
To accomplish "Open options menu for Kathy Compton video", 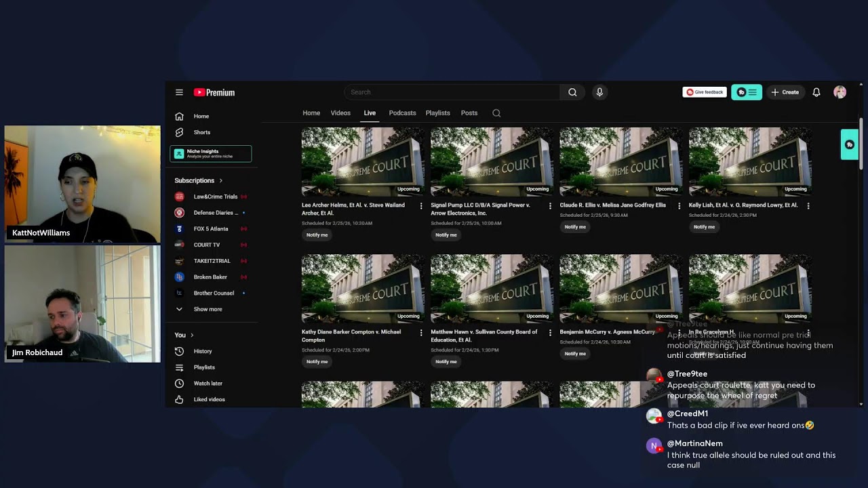I will point(421,333).
